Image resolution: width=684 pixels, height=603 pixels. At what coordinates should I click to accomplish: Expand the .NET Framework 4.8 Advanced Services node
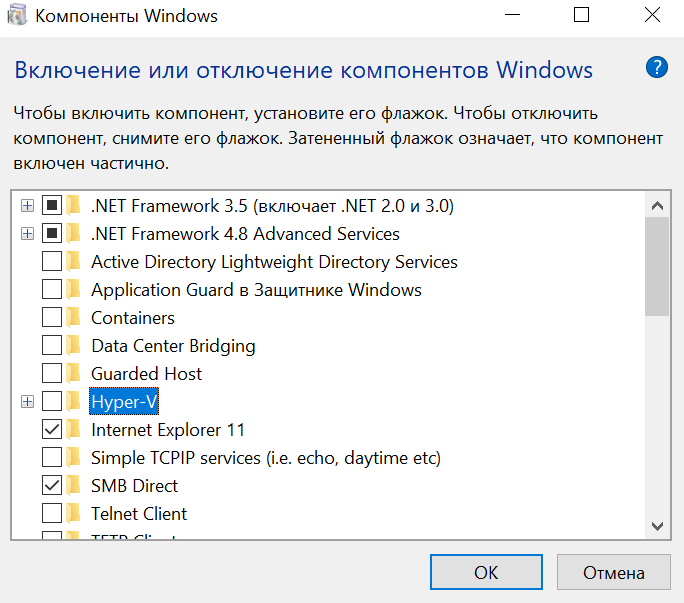tap(27, 234)
